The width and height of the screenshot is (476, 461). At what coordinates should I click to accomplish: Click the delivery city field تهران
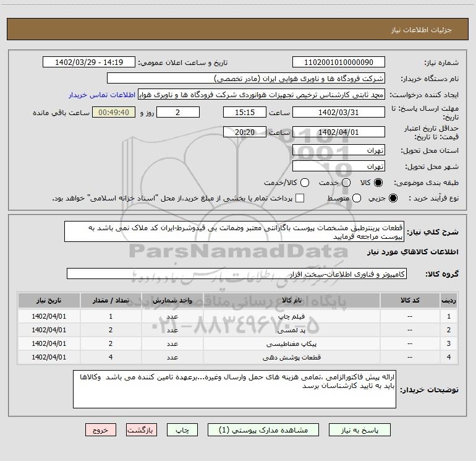click(339, 166)
